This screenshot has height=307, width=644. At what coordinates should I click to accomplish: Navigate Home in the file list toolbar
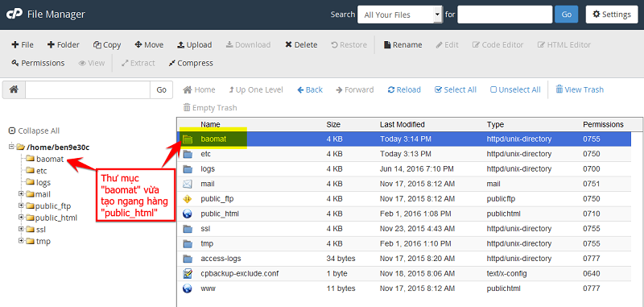(199, 89)
